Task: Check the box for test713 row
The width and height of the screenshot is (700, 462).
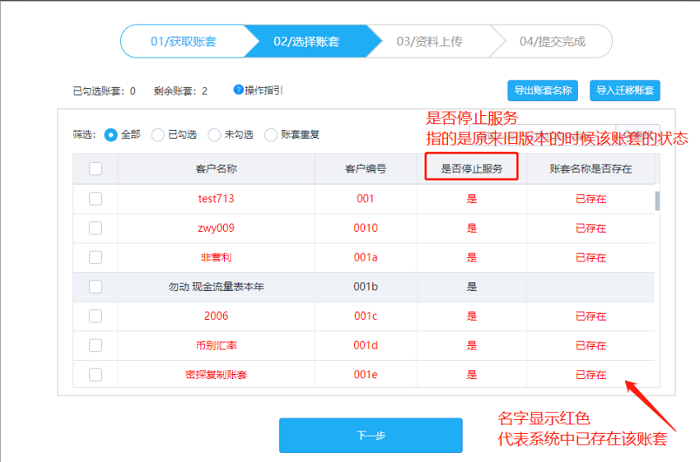Action: point(95,199)
